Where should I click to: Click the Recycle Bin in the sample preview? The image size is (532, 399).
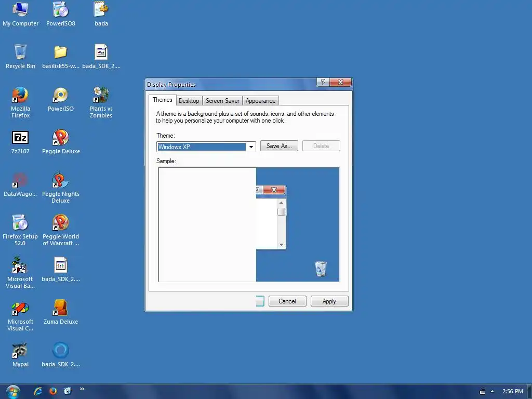click(x=321, y=269)
